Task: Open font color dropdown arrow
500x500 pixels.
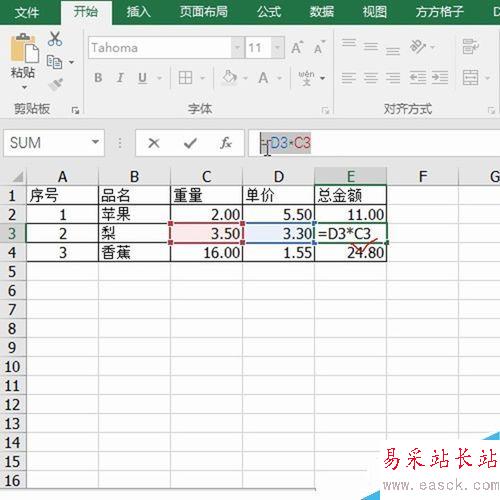Action: pos(279,78)
